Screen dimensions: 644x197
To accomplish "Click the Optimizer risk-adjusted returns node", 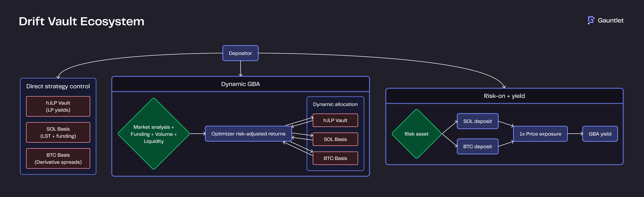I will [248, 134].
